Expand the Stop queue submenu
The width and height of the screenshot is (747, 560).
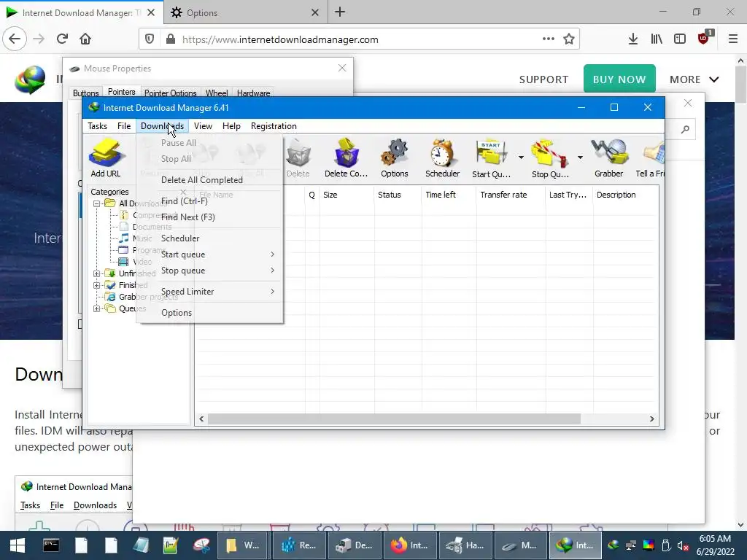point(209,271)
